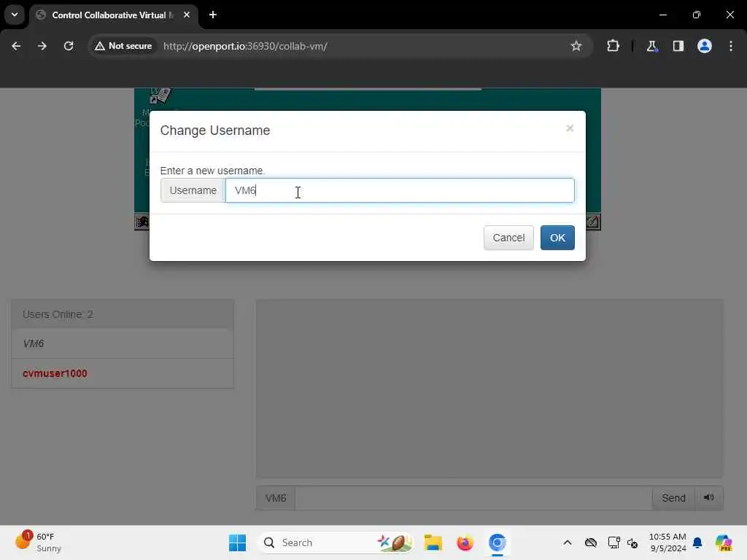Close the Change Username dialog with X
747x560 pixels.
[570, 128]
